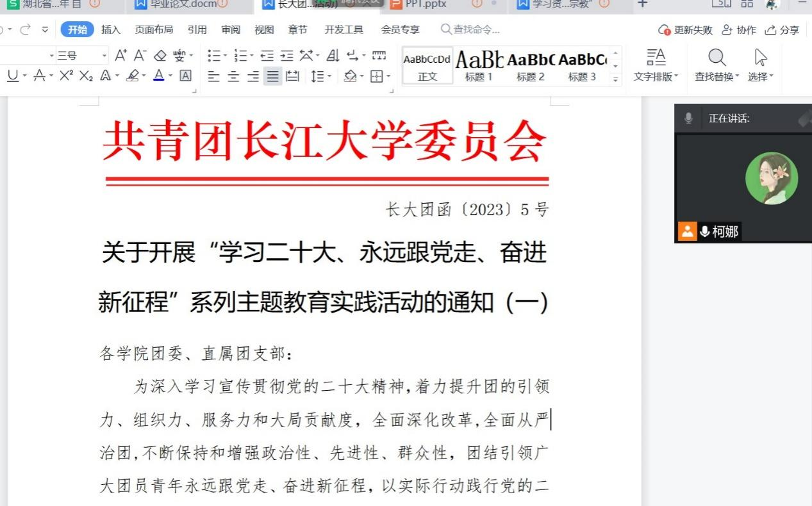The image size is (812, 506).
Task: Apply superscript formatting
Action: click(66, 76)
